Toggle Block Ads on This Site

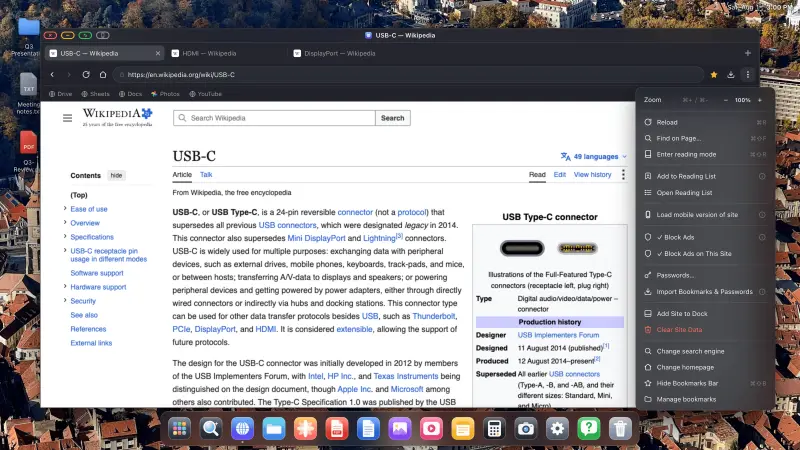[x=705, y=254]
